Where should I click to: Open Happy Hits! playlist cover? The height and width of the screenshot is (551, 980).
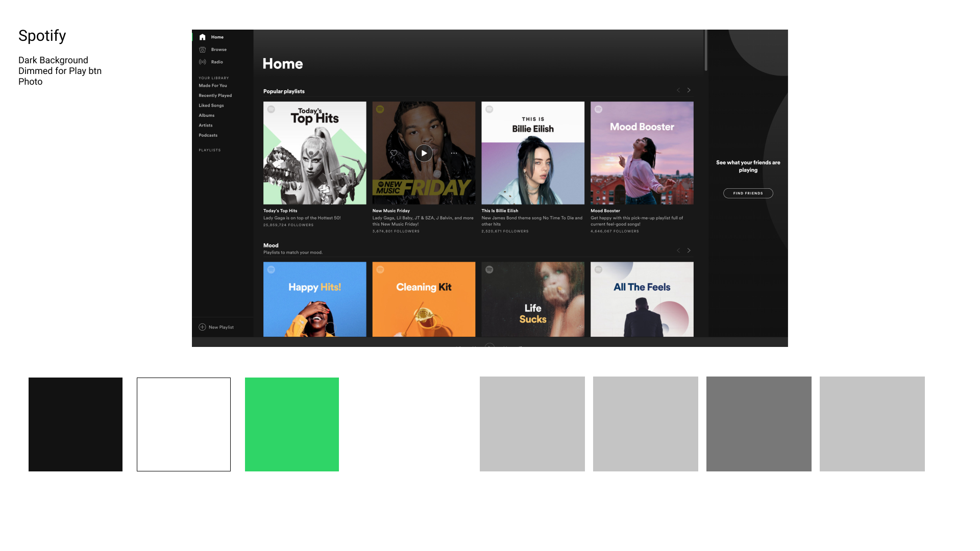pyautogui.click(x=315, y=299)
